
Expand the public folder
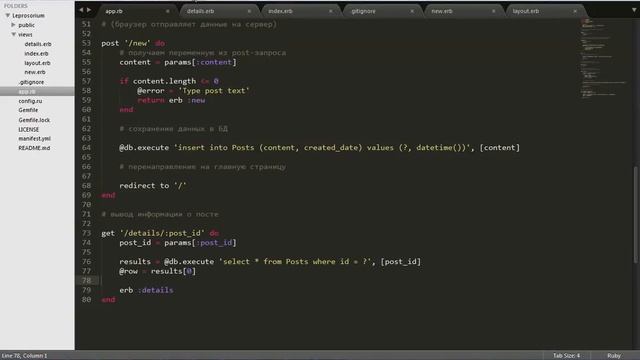pos(13,25)
